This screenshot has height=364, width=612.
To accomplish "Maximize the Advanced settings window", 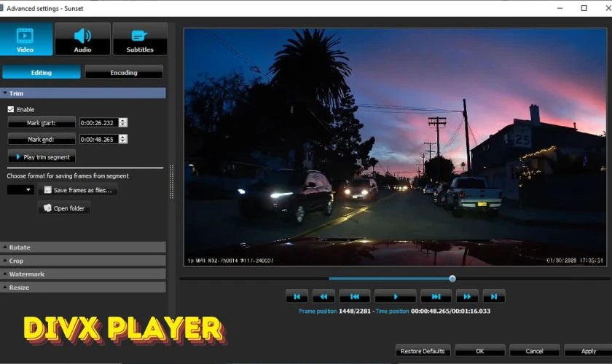I will pos(584,8).
